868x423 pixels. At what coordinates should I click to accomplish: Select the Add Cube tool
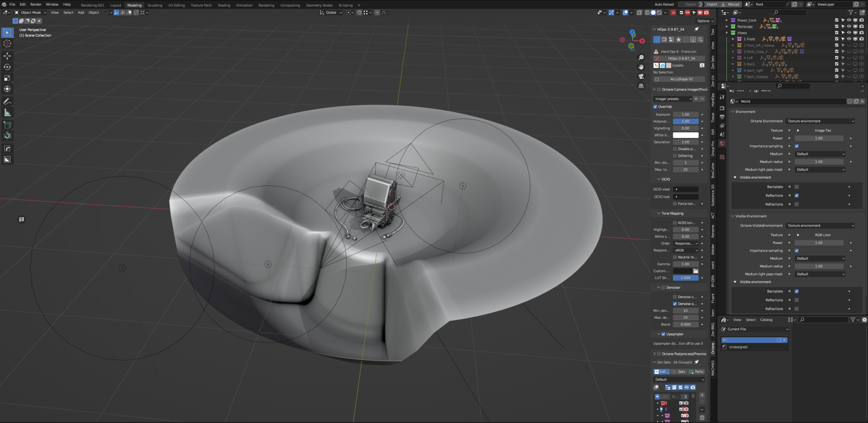pos(7,125)
